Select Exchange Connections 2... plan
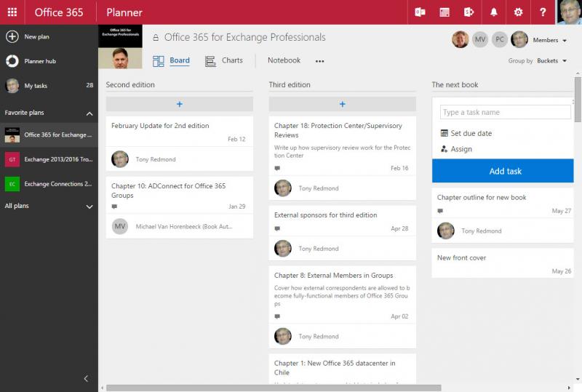 coord(49,184)
